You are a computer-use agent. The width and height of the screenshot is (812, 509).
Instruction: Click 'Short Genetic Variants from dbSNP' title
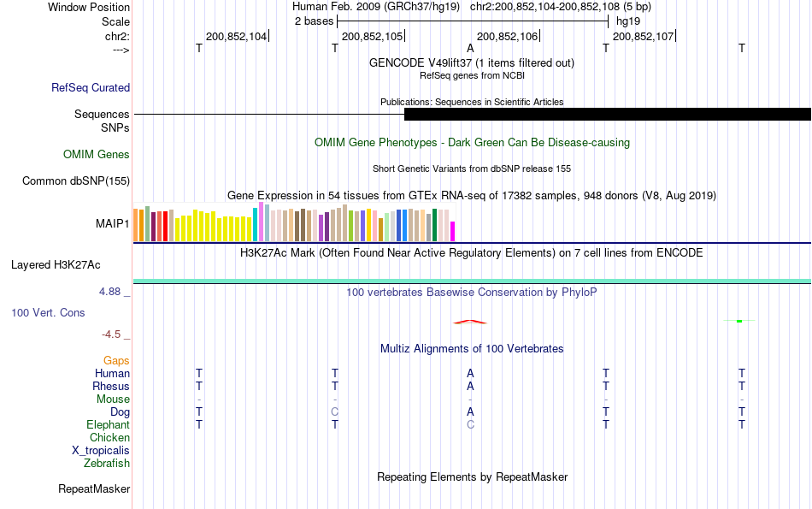(472, 169)
